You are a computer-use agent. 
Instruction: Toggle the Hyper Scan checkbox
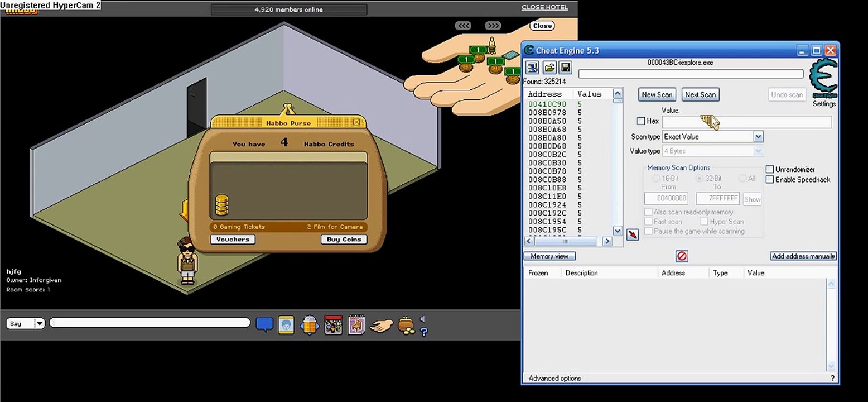coord(704,222)
